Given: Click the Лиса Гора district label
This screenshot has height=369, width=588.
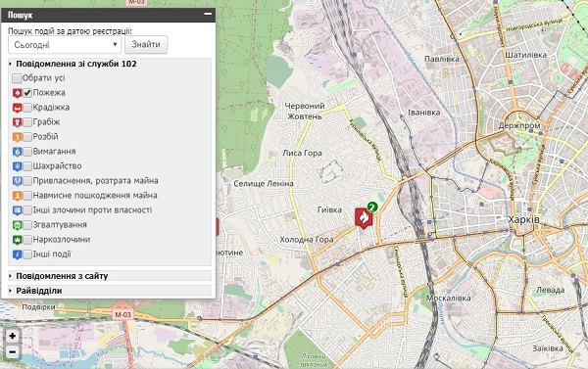Looking at the screenshot, I should pos(302,153).
